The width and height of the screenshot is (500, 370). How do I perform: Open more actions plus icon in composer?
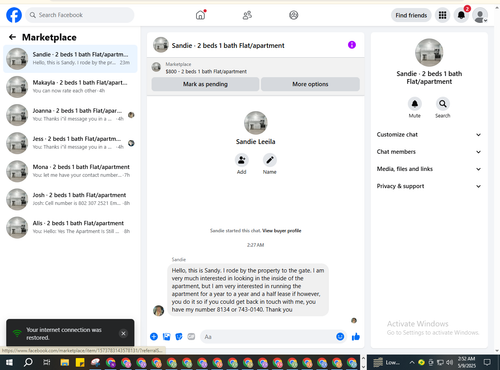coord(154,337)
